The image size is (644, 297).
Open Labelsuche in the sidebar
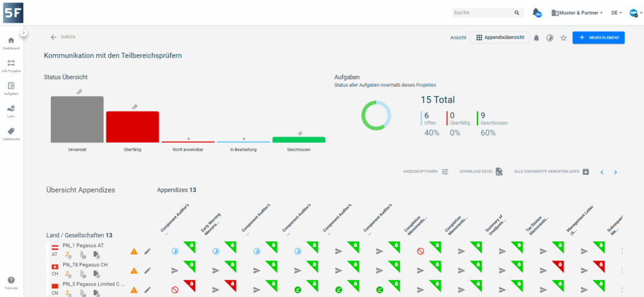(x=11, y=133)
